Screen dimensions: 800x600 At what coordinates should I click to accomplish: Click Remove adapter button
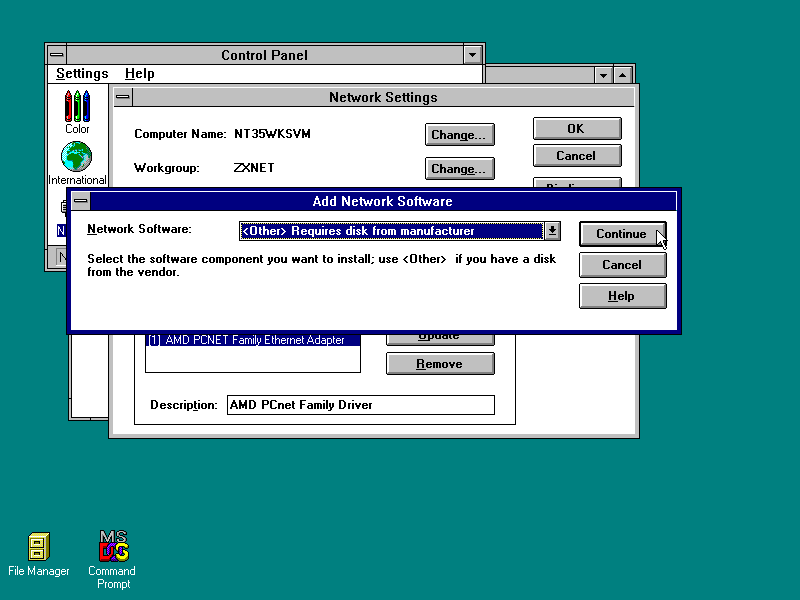point(440,364)
